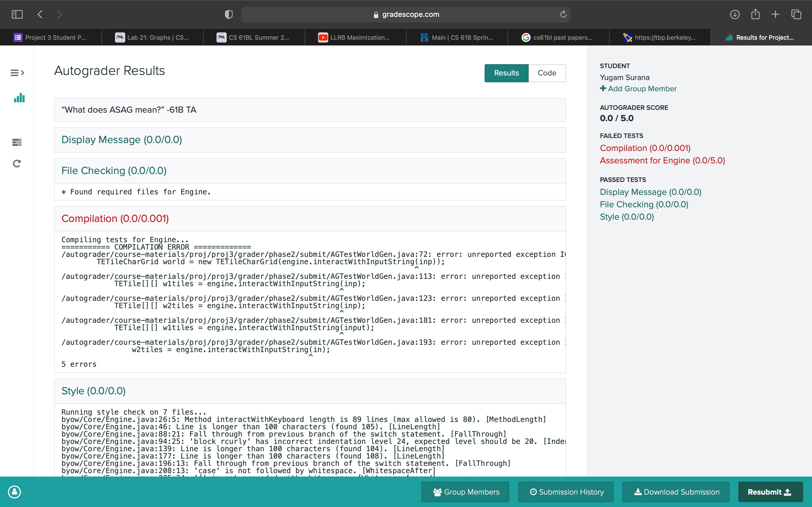Switch to the Code view toggle
This screenshot has width=812, height=507.
(547, 73)
